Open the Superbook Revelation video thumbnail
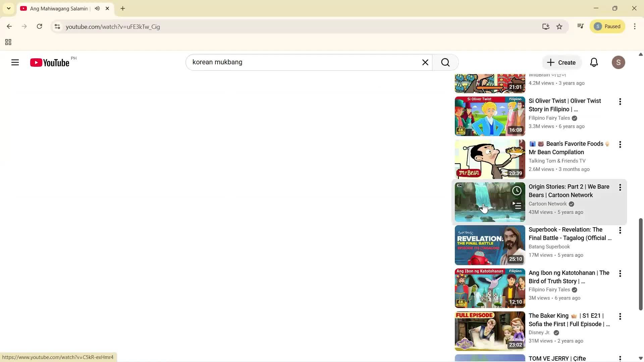 coord(489,245)
